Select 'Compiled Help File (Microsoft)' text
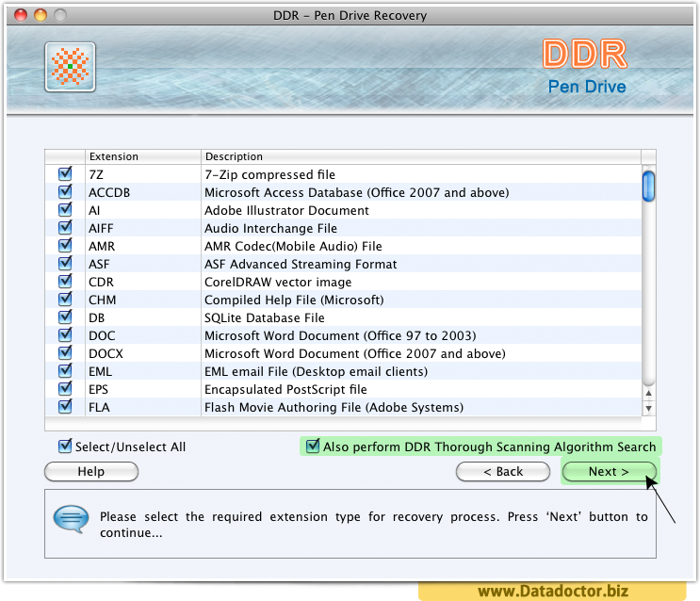Screen dimensions: 700x601 (294, 300)
